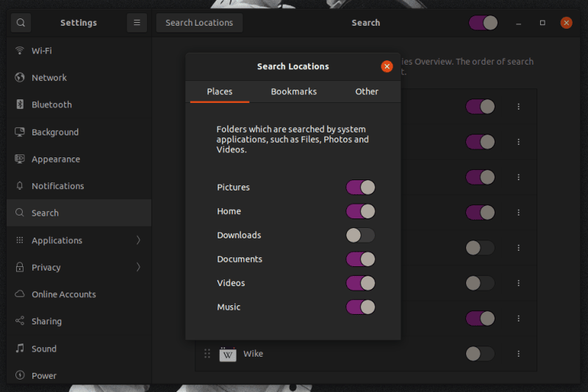Click the Notifications bell icon
Screen dimensions: 588x392
pos(20,185)
